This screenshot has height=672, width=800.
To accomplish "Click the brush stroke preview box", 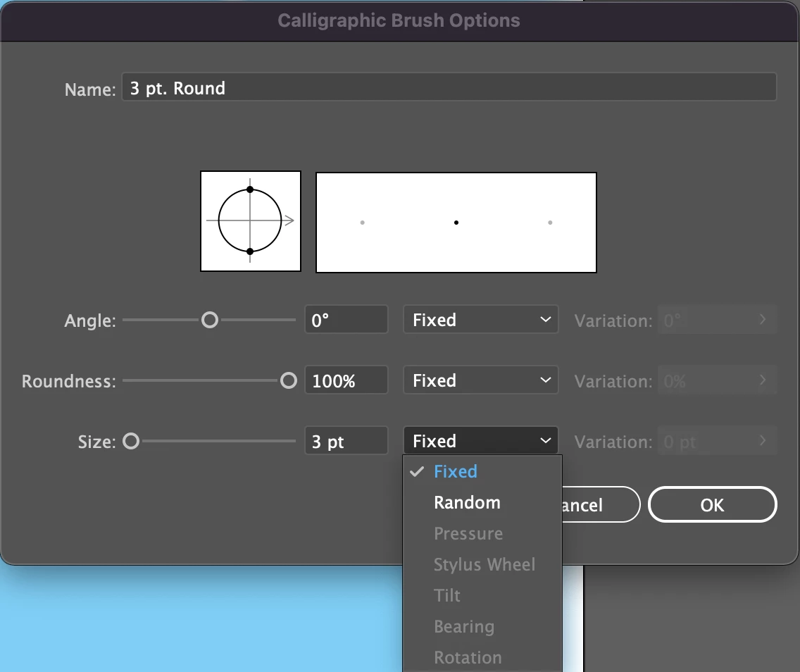I will tap(456, 223).
